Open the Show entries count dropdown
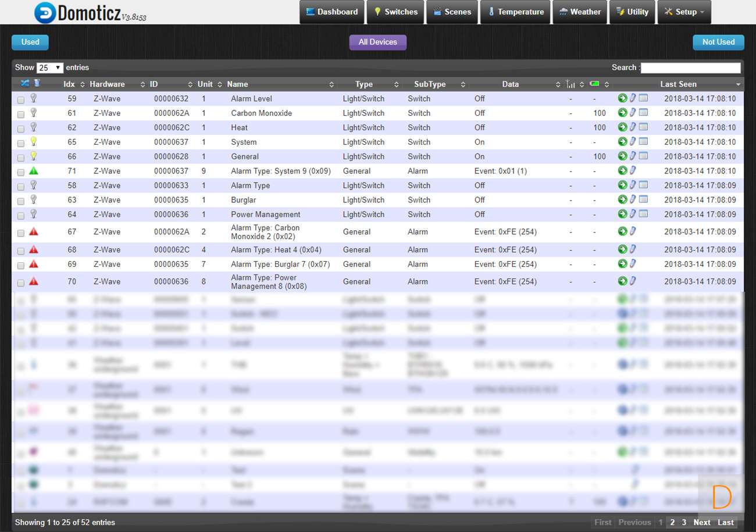Image resolution: width=756 pixels, height=532 pixels. 49,68
